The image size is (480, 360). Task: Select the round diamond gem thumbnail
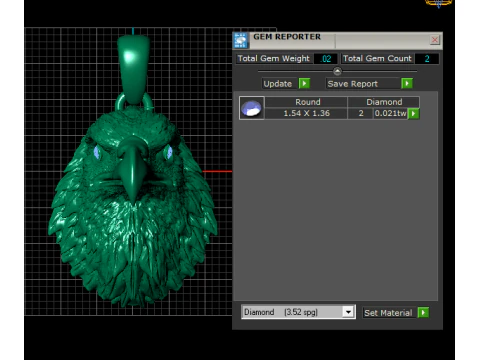pos(252,108)
